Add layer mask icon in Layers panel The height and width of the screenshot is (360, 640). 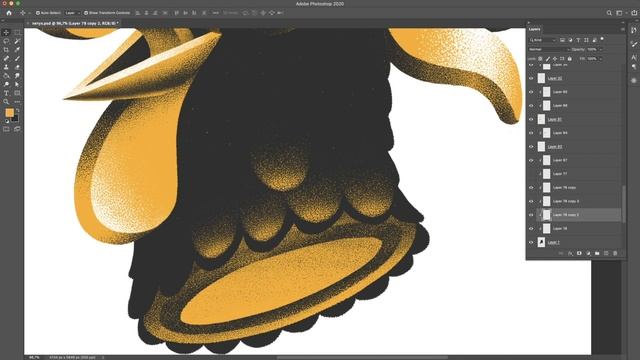click(579, 253)
